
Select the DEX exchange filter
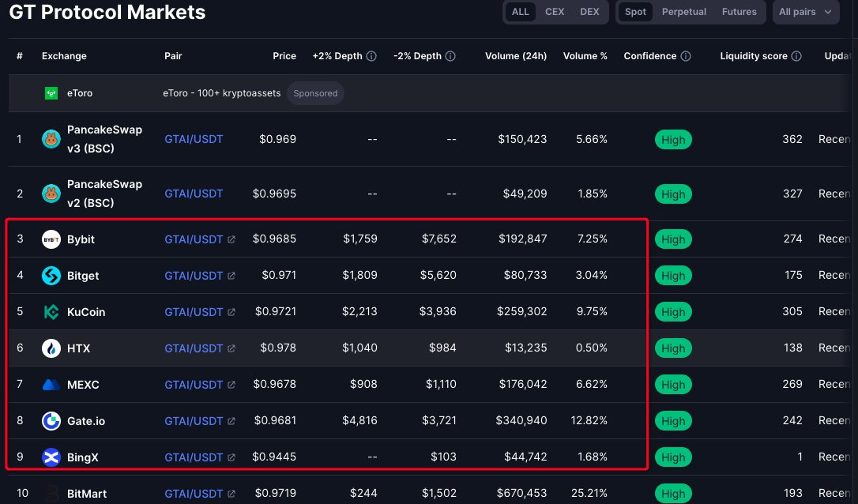pyautogui.click(x=589, y=12)
